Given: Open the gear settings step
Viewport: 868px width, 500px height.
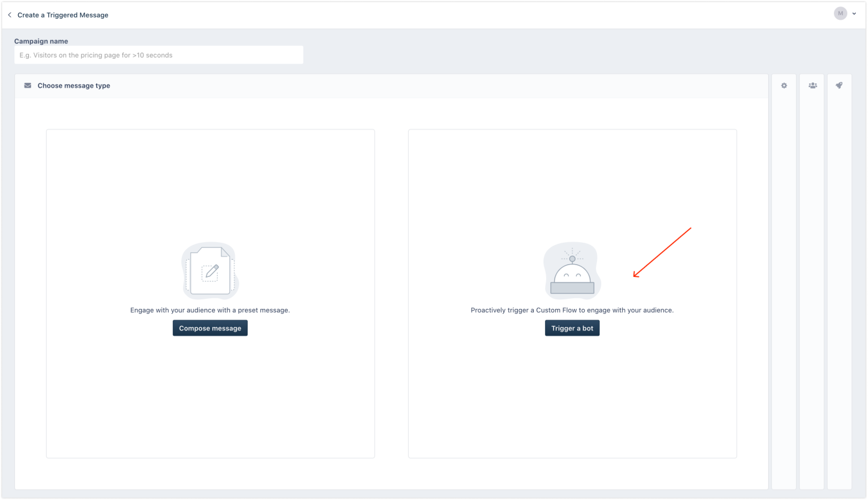Looking at the screenshot, I should click(784, 86).
